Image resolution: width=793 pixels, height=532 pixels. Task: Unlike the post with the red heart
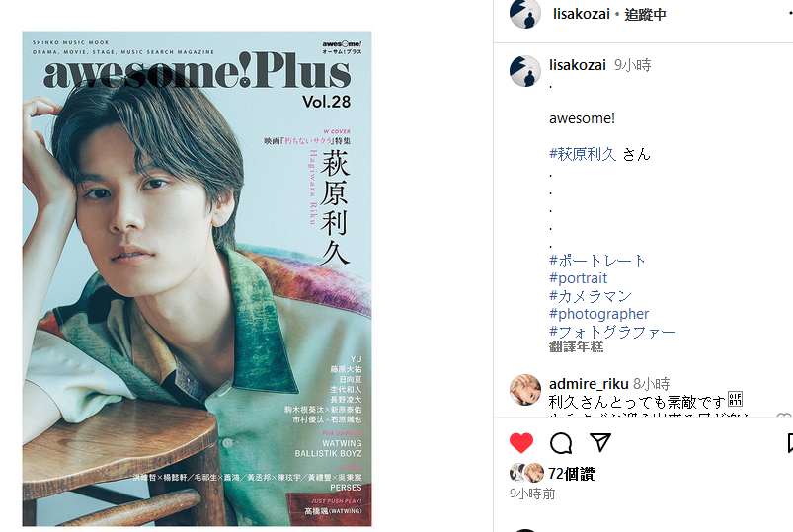pyautogui.click(x=520, y=442)
